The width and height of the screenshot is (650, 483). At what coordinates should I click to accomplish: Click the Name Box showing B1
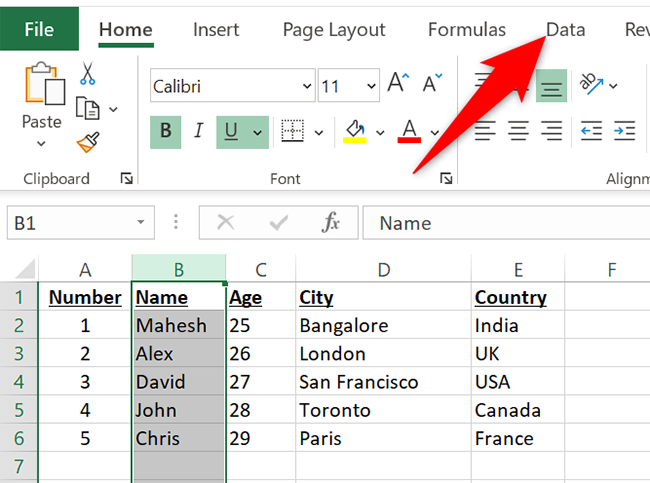point(68,223)
